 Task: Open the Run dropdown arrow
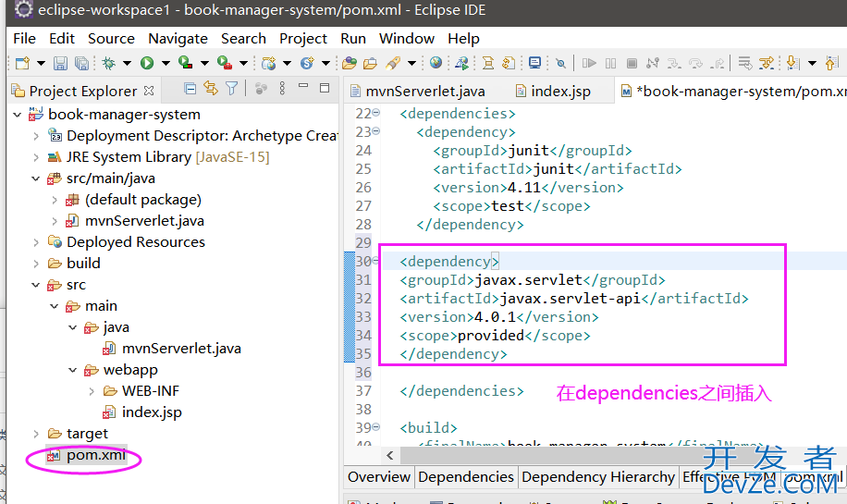pos(166,64)
